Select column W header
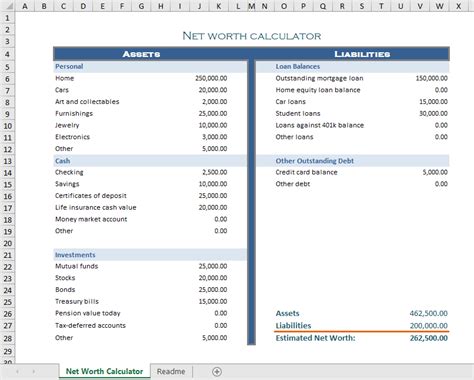Screen dimensions: 474x380 pyautogui.click(x=439, y=6)
